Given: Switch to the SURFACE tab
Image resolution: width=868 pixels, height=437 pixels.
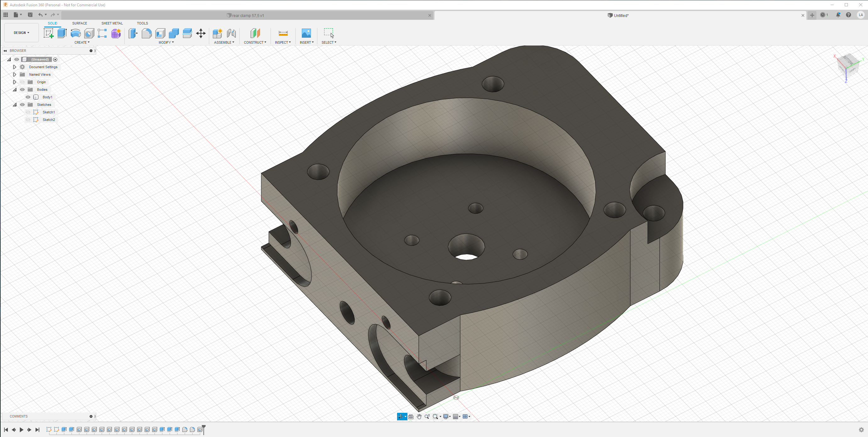Looking at the screenshot, I should click(80, 23).
